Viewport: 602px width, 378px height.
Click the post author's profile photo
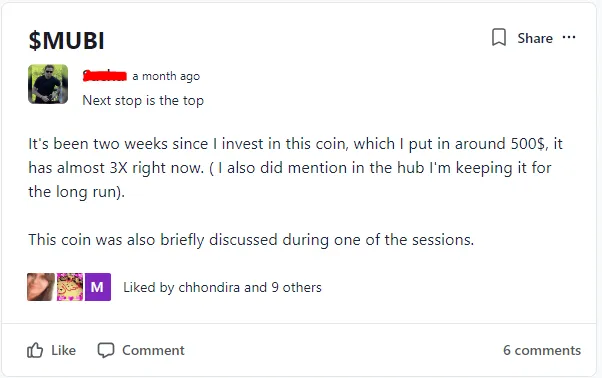tap(48, 84)
